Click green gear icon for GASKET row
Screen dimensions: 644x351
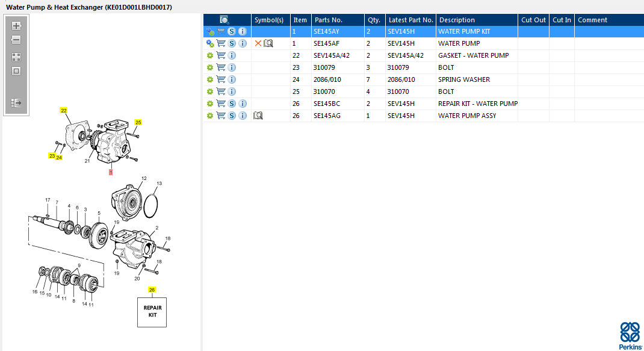[x=210, y=55]
